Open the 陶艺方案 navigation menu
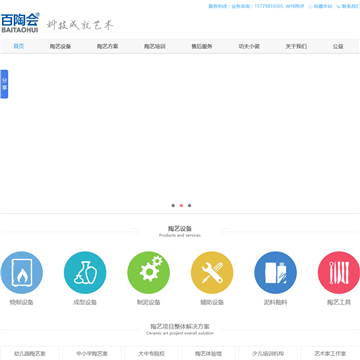Image resolution: width=360 pixels, height=360 pixels. pos(107,46)
